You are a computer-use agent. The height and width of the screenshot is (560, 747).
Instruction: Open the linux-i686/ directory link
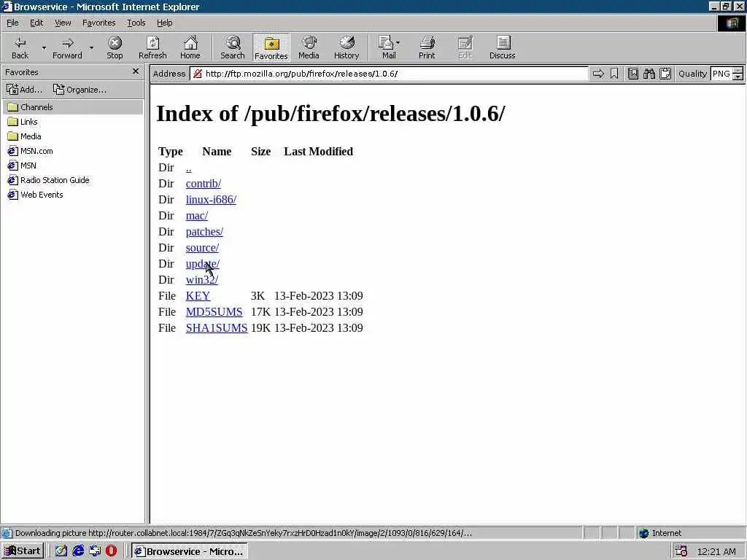211,200
